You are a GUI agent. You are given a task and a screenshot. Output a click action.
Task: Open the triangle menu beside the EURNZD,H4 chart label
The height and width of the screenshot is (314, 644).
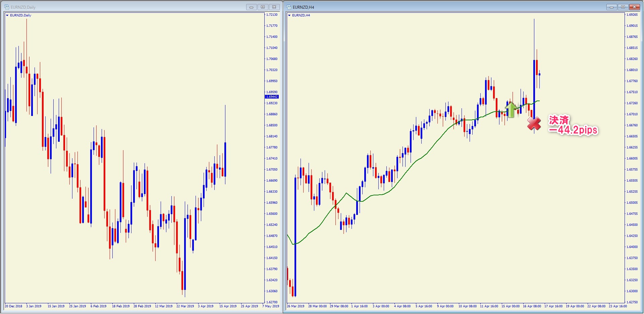(289, 15)
